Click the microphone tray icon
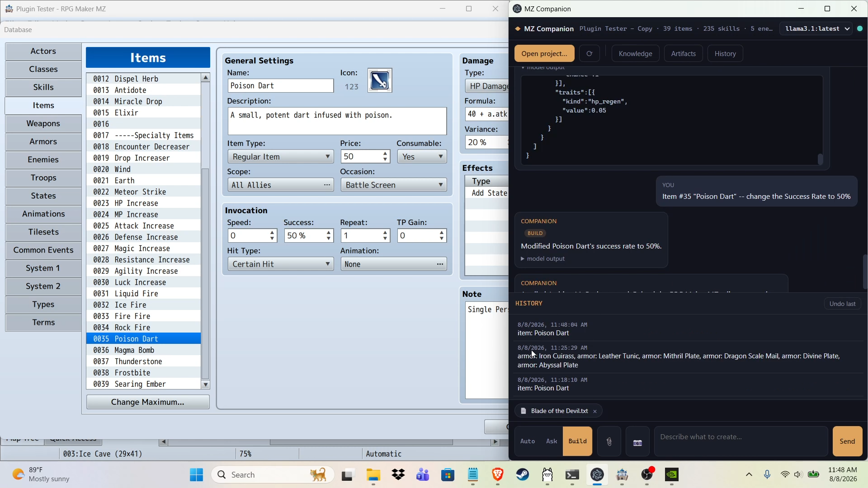The width and height of the screenshot is (868, 488). click(x=767, y=474)
